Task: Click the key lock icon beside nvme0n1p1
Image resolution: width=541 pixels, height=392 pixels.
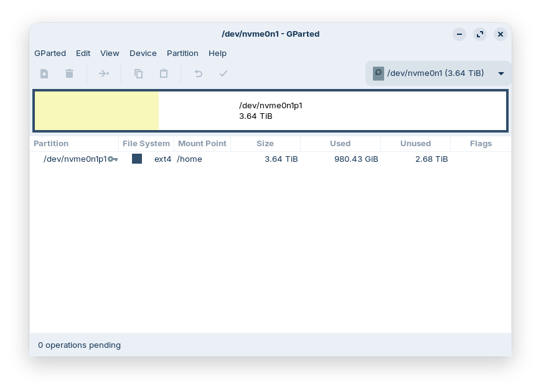Action: coord(113,159)
